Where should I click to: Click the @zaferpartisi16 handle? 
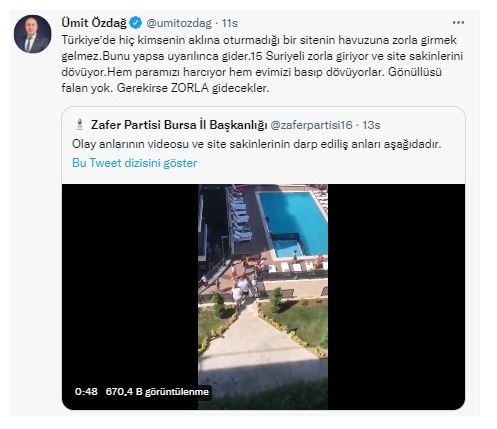pyautogui.click(x=311, y=125)
